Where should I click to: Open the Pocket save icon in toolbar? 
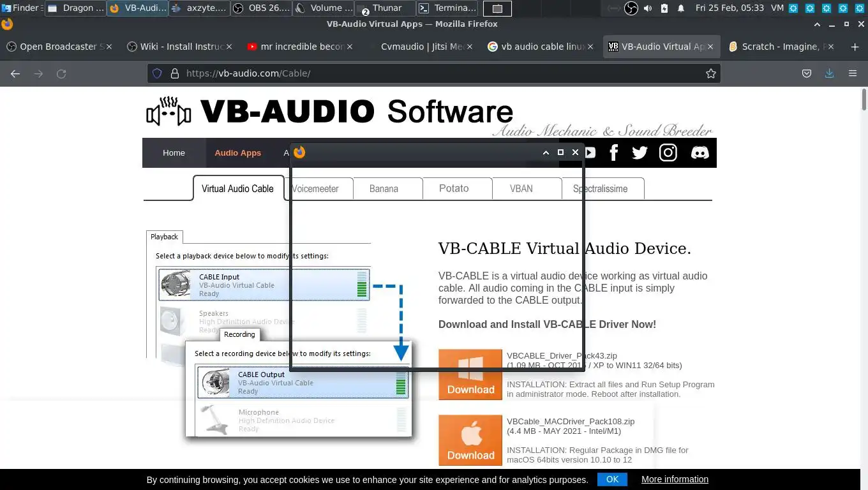(x=807, y=73)
